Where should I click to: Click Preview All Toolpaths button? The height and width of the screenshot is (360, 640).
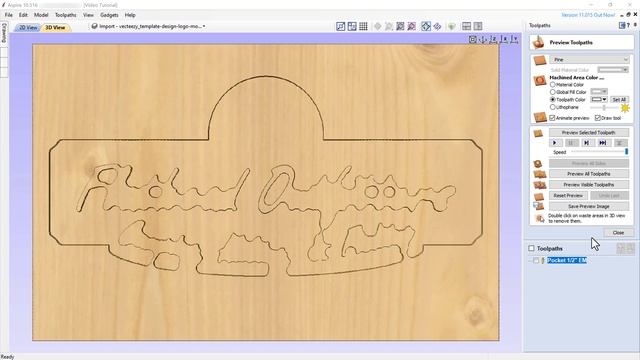click(589, 174)
